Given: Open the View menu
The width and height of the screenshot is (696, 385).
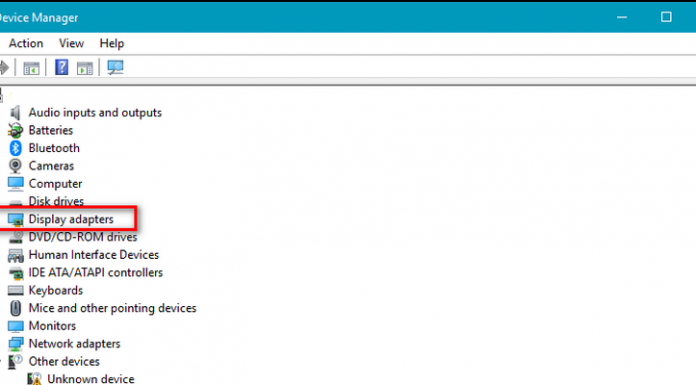Looking at the screenshot, I should (71, 44).
